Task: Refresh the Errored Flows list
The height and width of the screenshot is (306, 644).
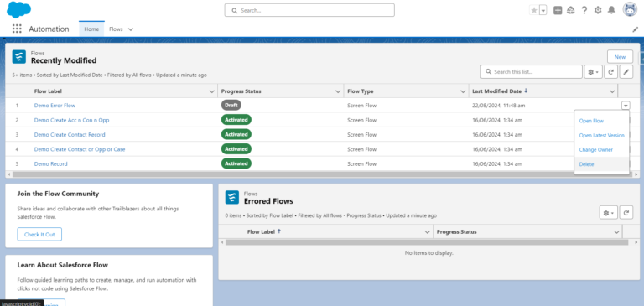Action: tap(626, 213)
